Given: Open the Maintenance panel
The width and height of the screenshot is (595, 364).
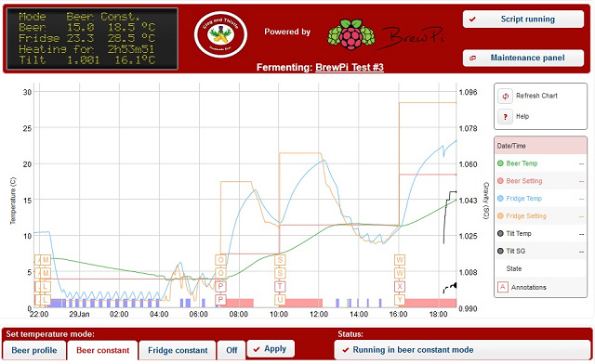Looking at the screenshot, I should click(x=522, y=58).
